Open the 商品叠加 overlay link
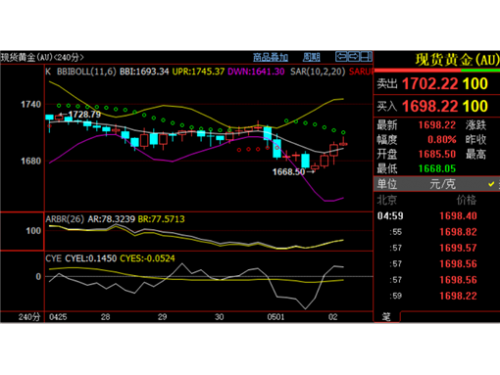500x375 pixels. pyautogui.click(x=270, y=57)
